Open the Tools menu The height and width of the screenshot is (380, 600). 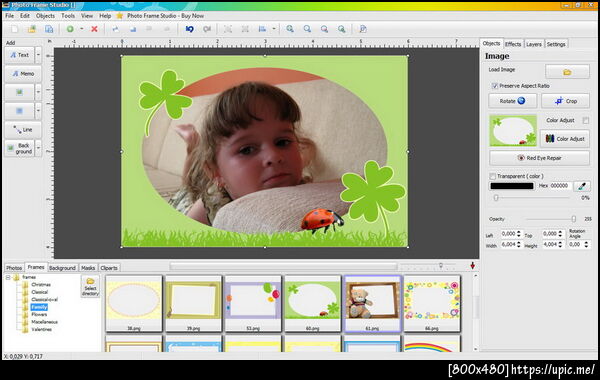(68, 16)
